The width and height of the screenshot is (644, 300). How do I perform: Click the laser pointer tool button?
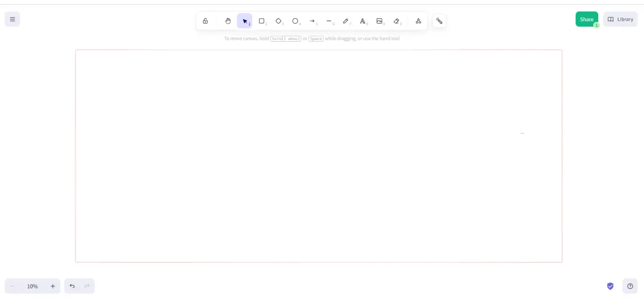tap(439, 21)
